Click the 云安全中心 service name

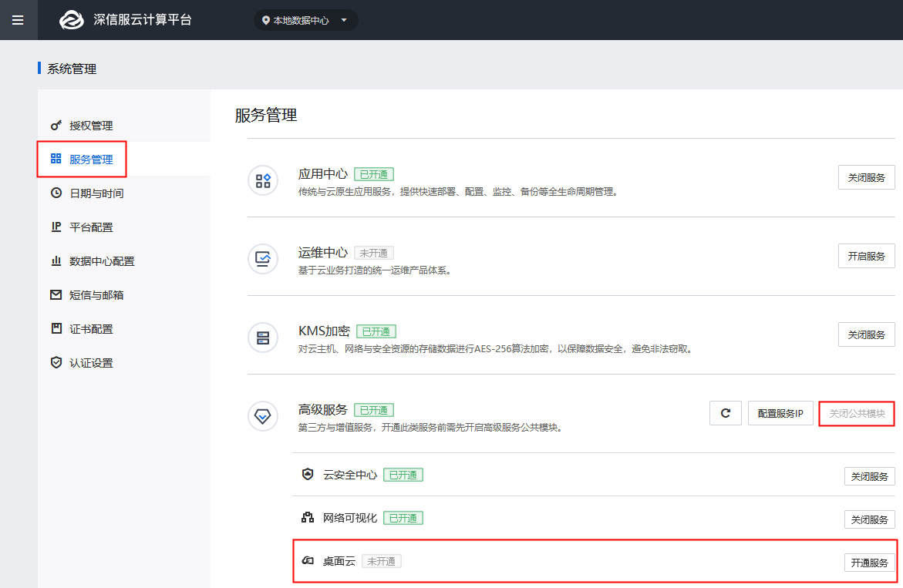coord(350,475)
